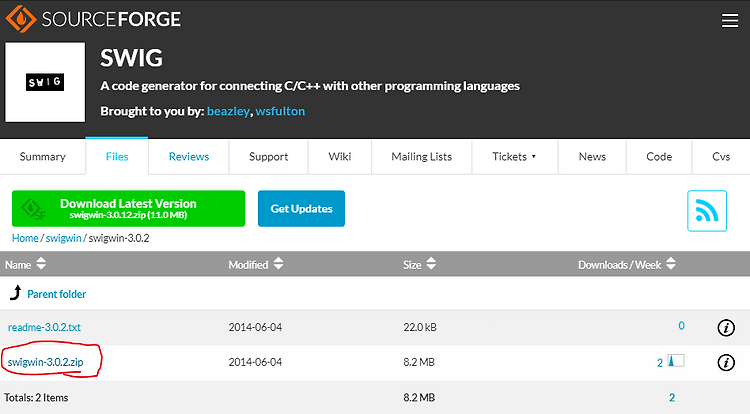Screen dimensions: 750x414
Task: Switch to the News tab
Action: (x=592, y=157)
